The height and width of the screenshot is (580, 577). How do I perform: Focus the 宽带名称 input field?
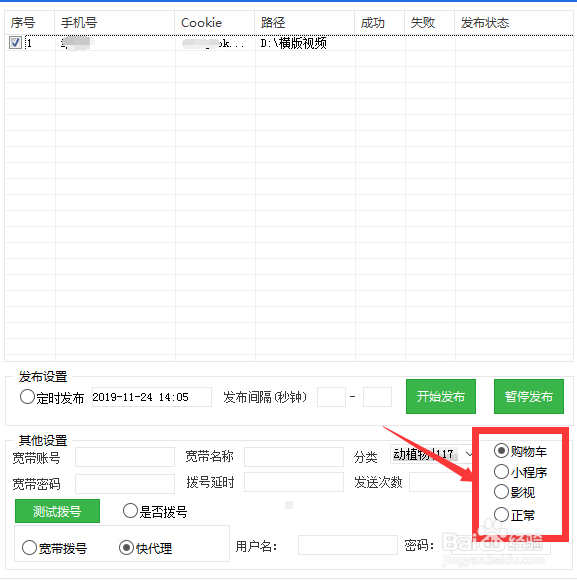click(x=294, y=457)
